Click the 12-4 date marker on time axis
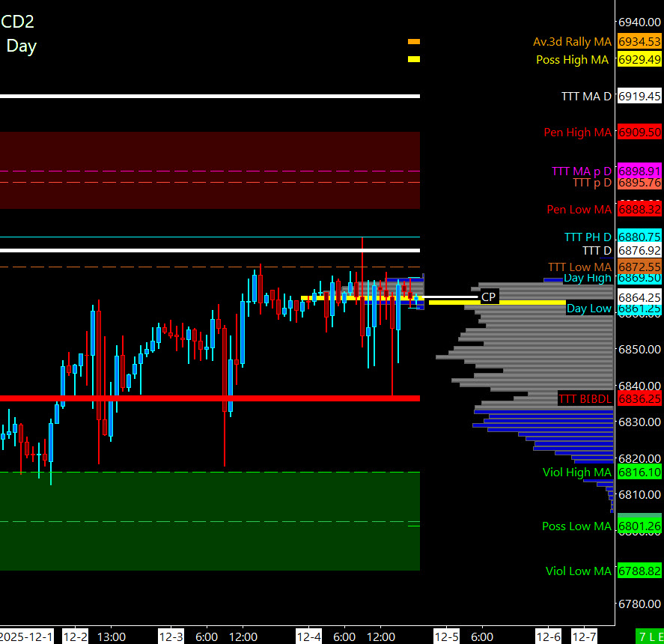 pos(309,637)
